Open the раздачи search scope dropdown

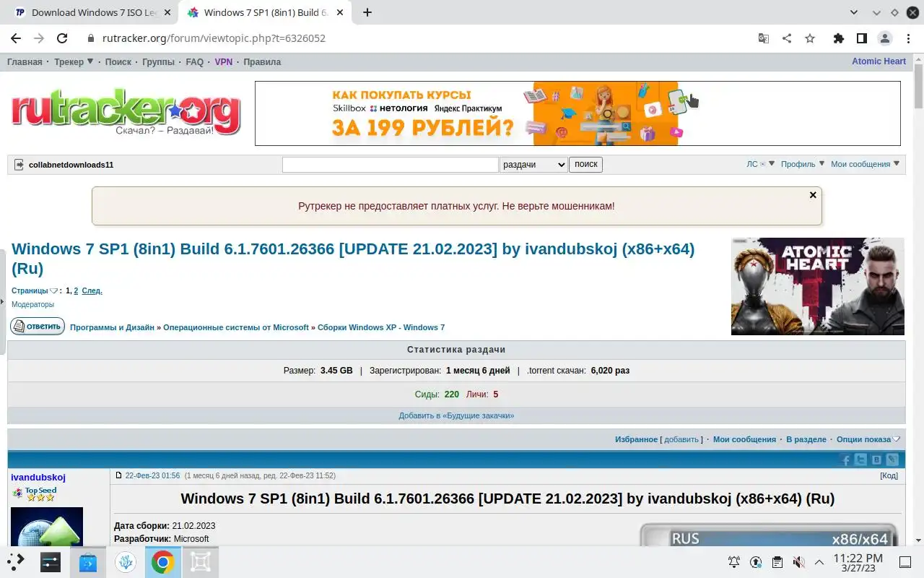point(533,165)
